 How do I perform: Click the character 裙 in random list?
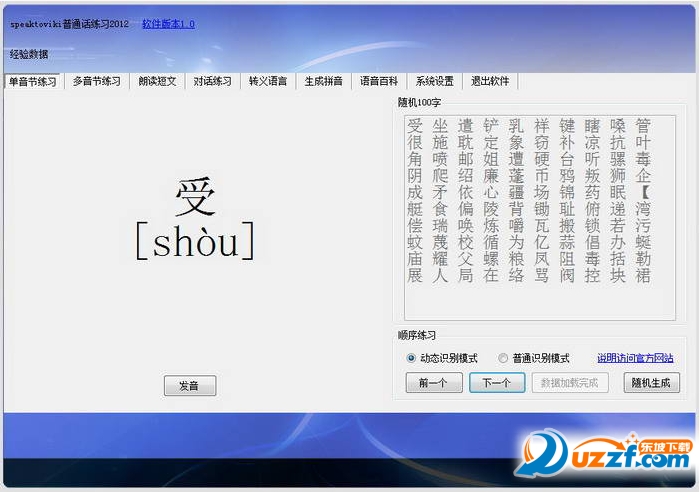(643, 275)
